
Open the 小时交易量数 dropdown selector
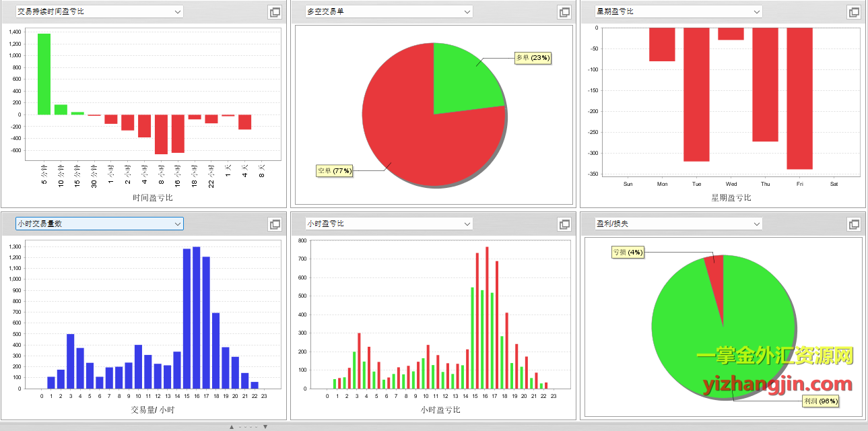(x=178, y=224)
